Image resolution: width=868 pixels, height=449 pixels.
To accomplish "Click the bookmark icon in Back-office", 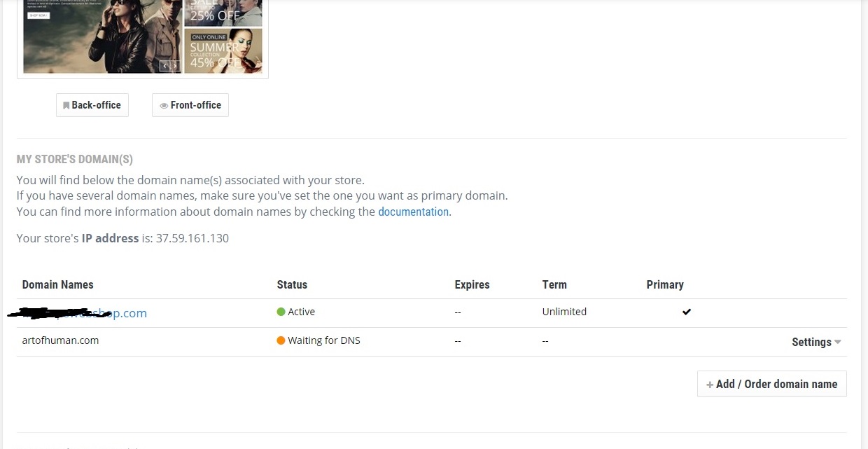I will 66,106.
